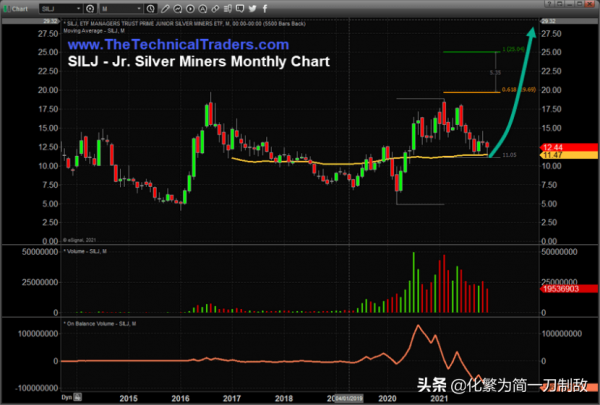Image resolution: width=600 pixels, height=405 pixels.
Task: Click the yellow 11.47 moving average marker
Action: [553, 156]
